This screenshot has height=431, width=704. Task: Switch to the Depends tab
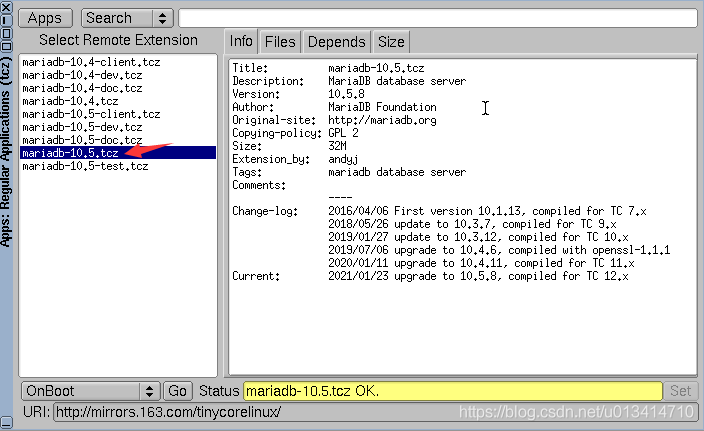[x=336, y=41]
